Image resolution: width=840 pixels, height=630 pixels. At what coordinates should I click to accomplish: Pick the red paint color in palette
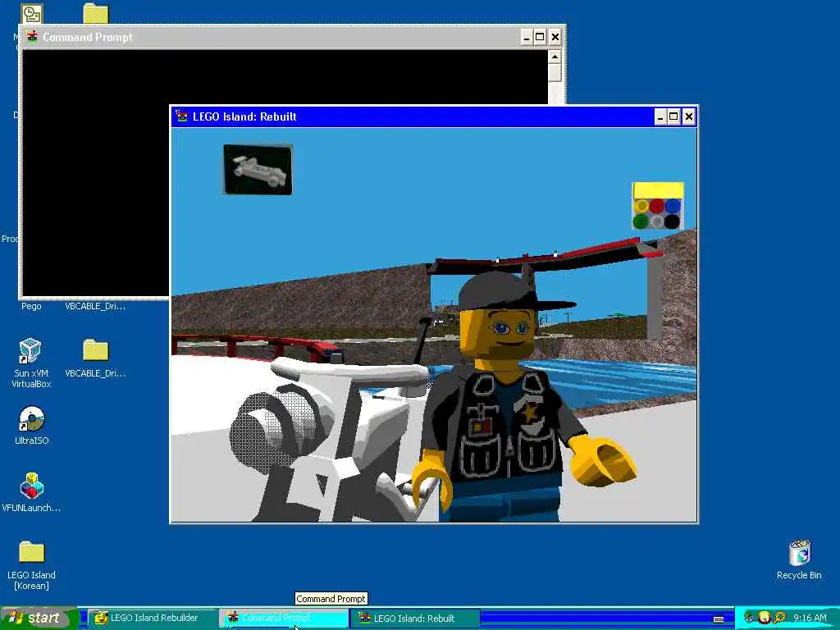657,206
